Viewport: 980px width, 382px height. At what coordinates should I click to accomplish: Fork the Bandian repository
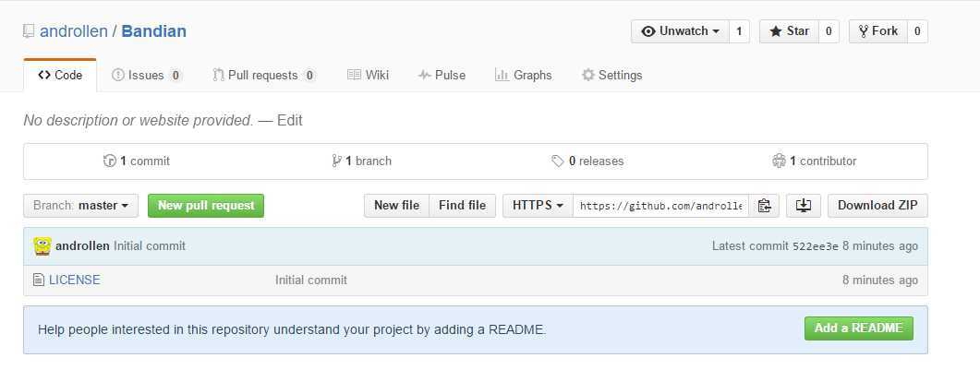[x=878, y=31]
